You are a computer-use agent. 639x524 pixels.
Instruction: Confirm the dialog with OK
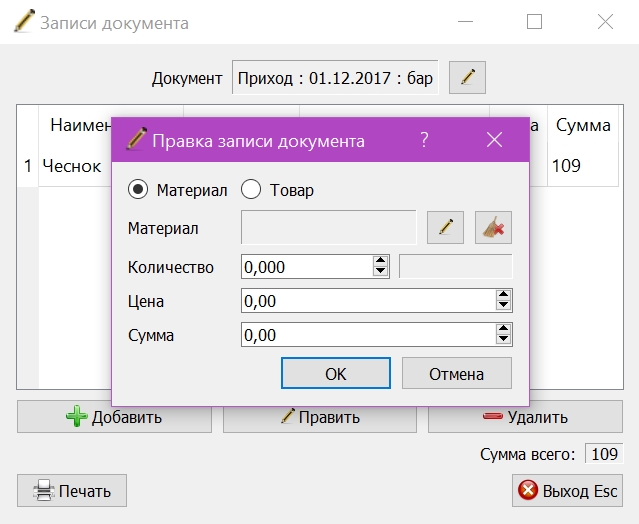(336, 373)
